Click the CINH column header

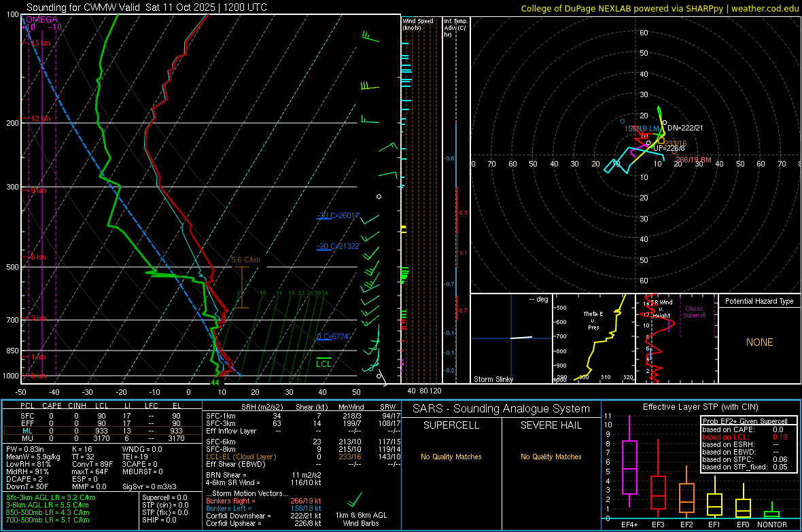click(x=77, y=406)
